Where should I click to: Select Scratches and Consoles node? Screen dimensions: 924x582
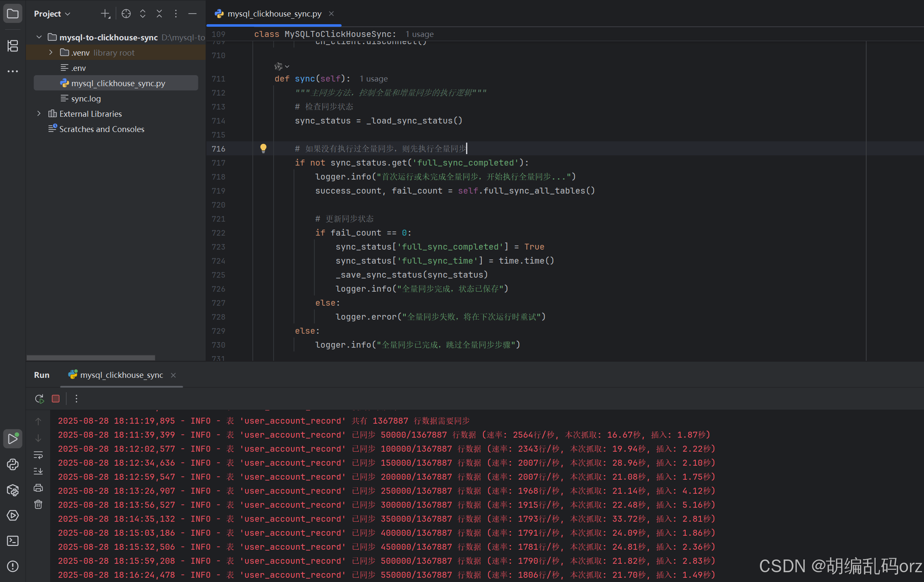(x=96, y=129)
